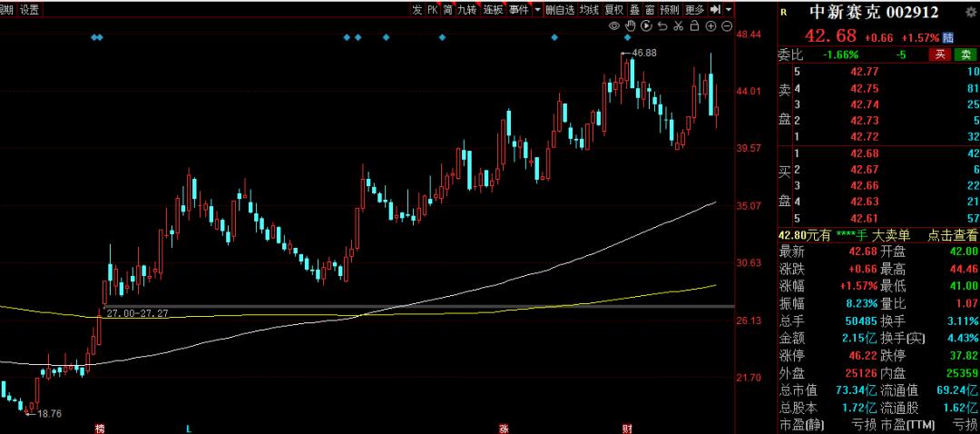The width and height of the screenshot is (980, 434).
Task: Open the 更多 menu
Action: [694, 9]
